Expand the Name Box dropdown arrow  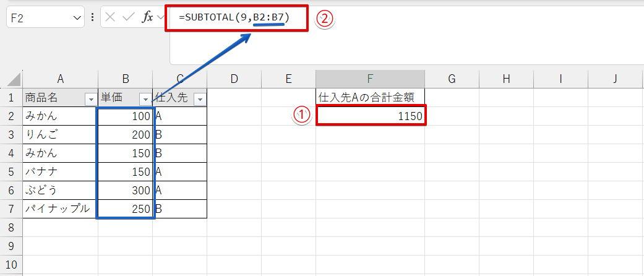[x=77, y=18]
